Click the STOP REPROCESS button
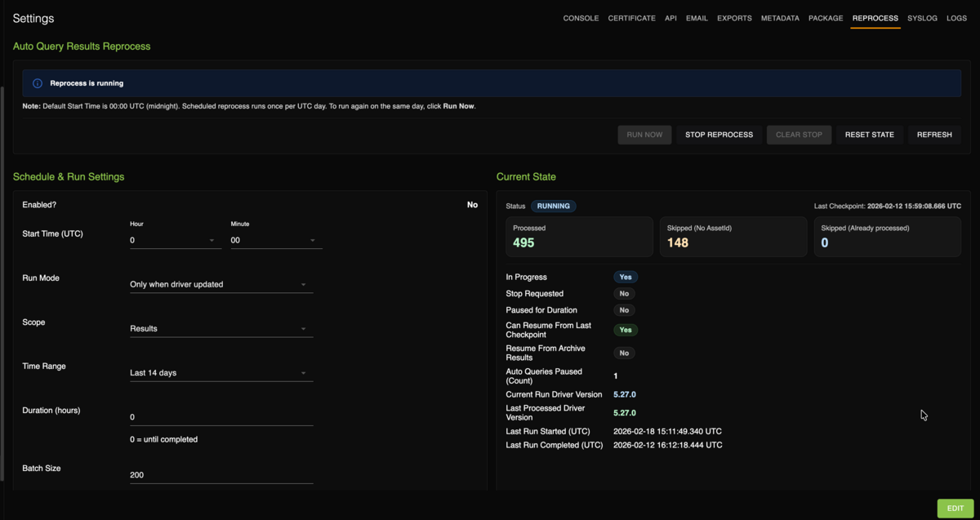 [719, 135]
